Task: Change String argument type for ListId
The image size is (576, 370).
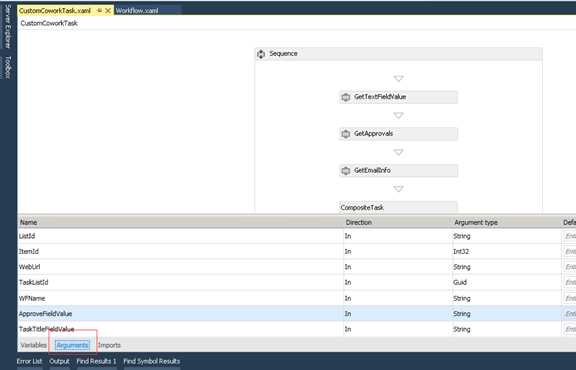Action: pos(506,236)
